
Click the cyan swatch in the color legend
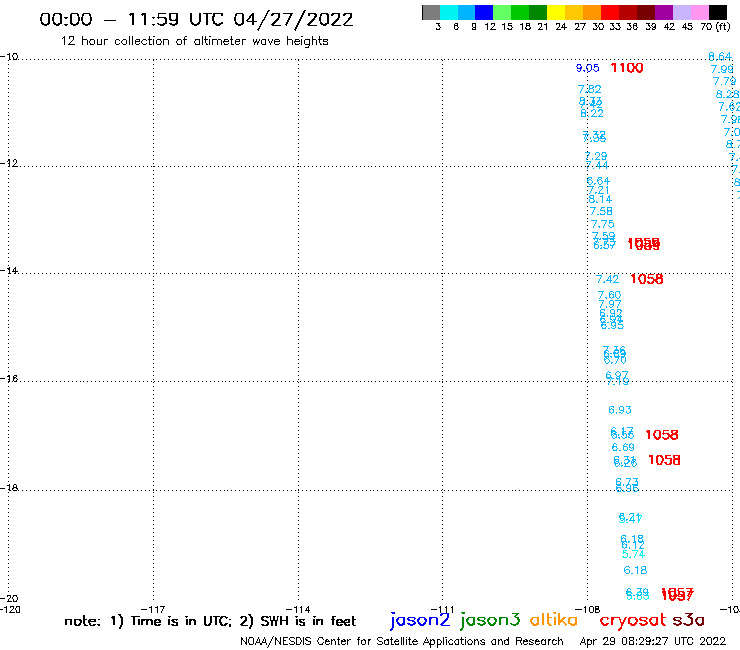point(449,12)
